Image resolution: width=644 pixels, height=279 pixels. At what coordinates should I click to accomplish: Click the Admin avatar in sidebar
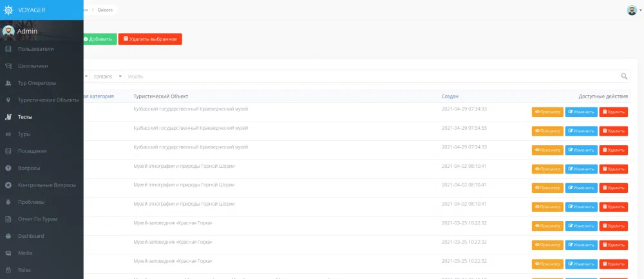(x=8, y=31)
